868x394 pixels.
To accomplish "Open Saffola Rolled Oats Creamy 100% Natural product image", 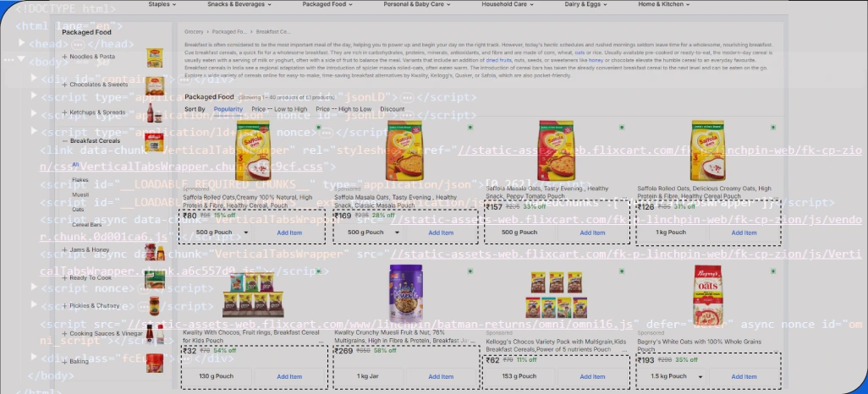I will pyautogui.click(x=253, y=151).
